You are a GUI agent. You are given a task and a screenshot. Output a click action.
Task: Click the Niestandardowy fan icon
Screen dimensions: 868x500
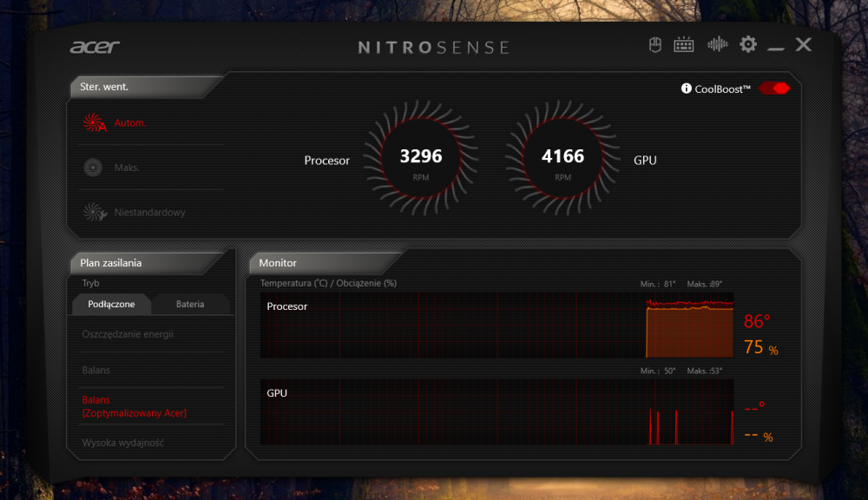pos(94,212)
